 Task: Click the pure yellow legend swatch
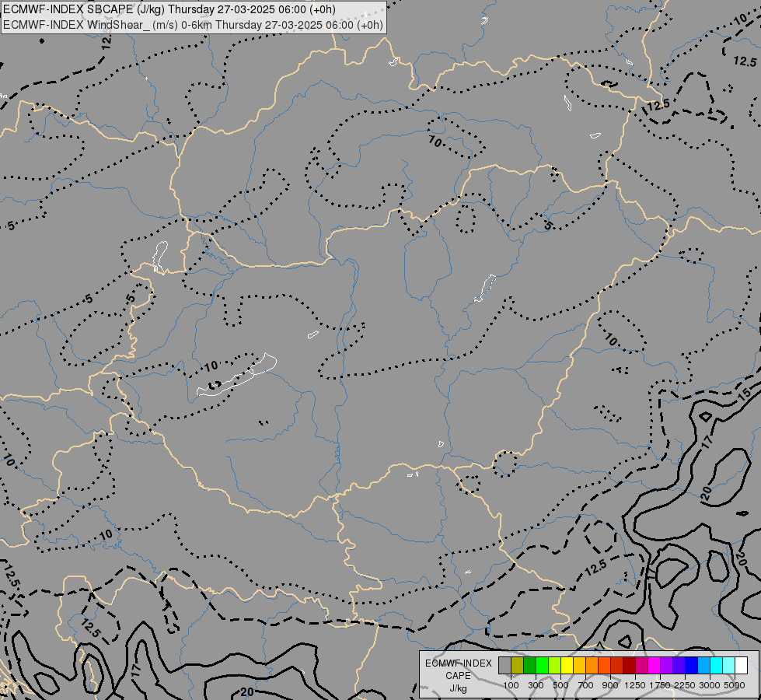tap(567, 665)
